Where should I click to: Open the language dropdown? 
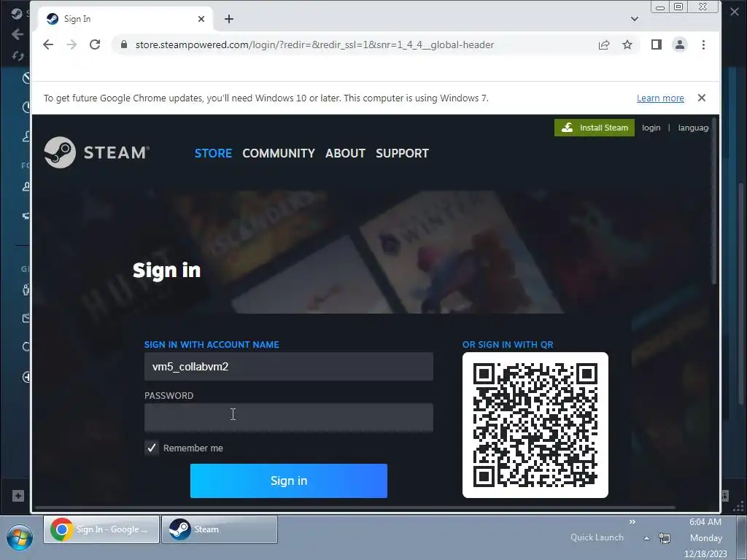click(x=694, y=128)
